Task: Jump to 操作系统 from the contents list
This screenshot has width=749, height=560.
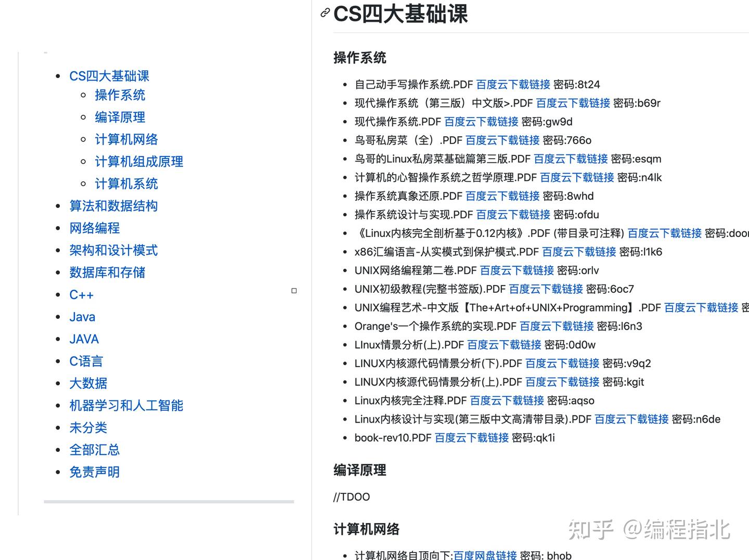Action: click(120, 95)
